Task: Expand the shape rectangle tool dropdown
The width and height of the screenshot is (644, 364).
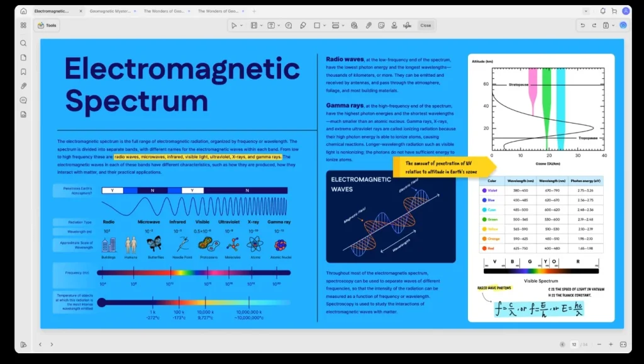Action: click(325, 25)
